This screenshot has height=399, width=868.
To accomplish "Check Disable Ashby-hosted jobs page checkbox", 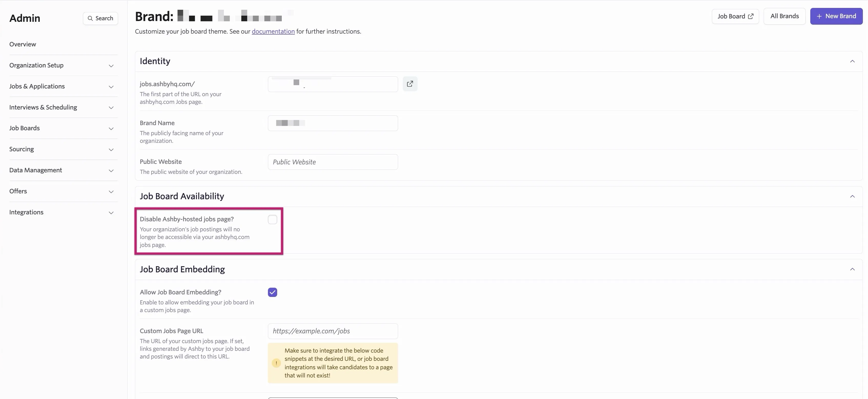I will click(272, 219).
